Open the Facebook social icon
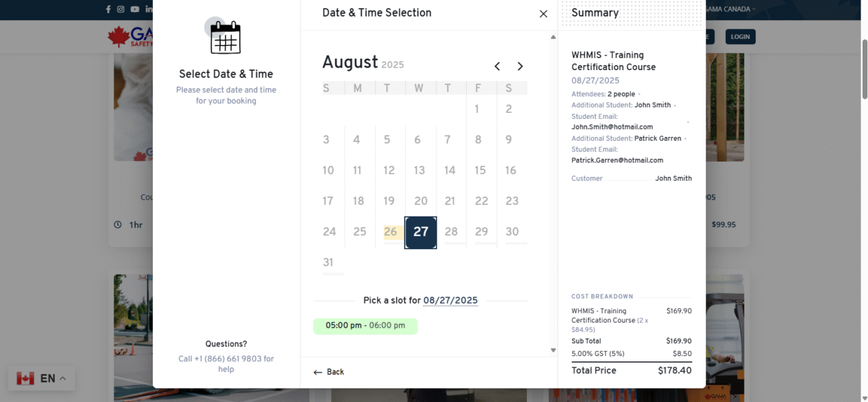 [108, 9]
